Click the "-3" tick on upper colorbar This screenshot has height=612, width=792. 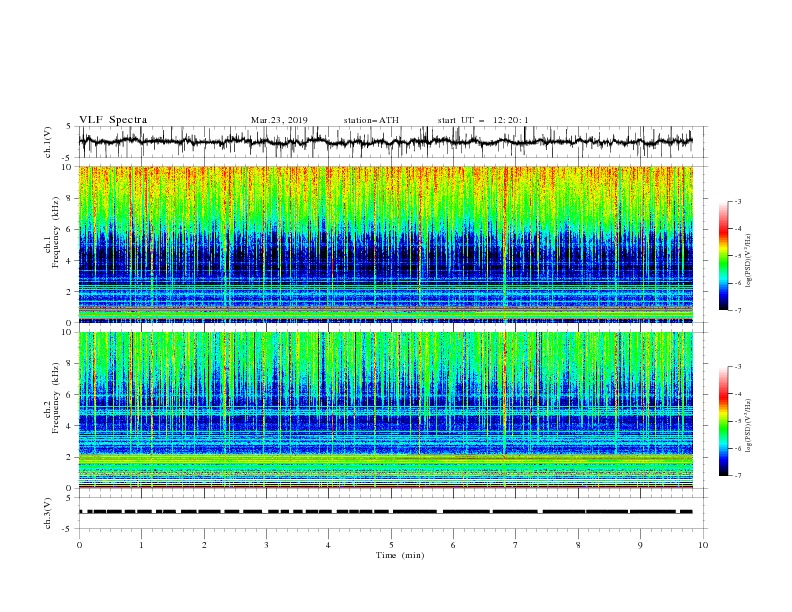[737, 201]
